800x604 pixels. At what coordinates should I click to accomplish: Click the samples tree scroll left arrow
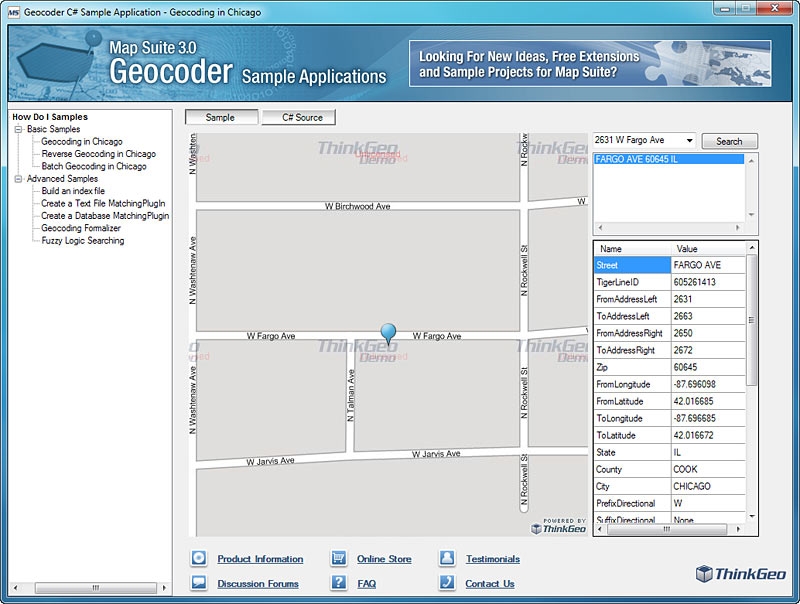(15, 588)
